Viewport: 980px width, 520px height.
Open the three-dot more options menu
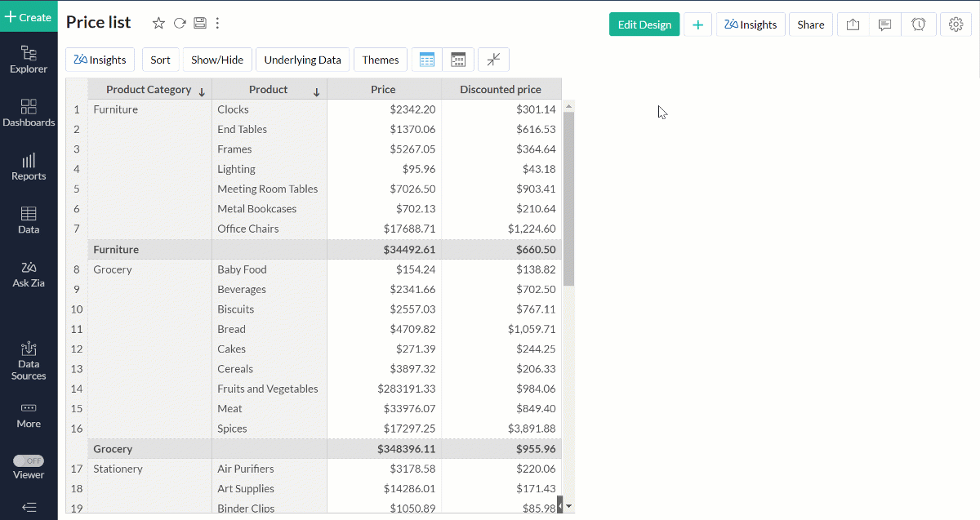point(217,24)
